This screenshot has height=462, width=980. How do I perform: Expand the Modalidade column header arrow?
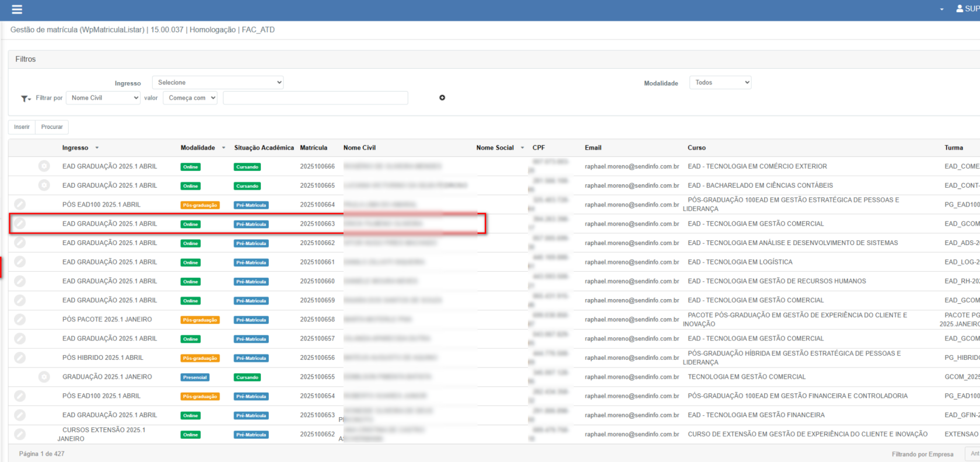[223, 148]
